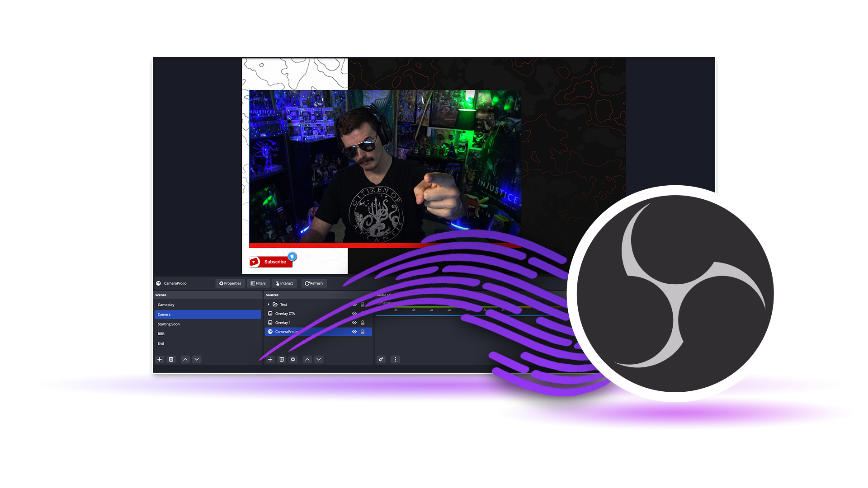The height and width of the screenshot is (488, 868).
Task: Hide the Overlay 1 source
Action: click(355, 323)
